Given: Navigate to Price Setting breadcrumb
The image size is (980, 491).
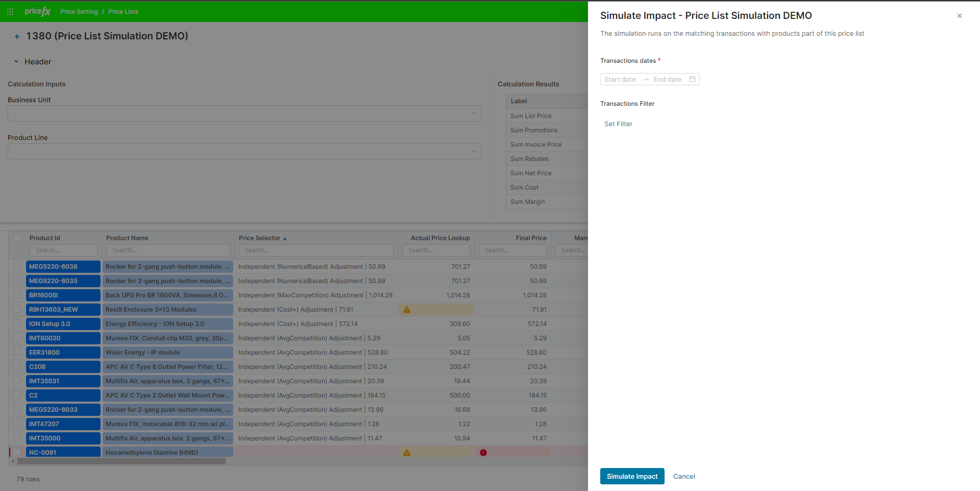Looking at the screenshot, I should 79,12.
